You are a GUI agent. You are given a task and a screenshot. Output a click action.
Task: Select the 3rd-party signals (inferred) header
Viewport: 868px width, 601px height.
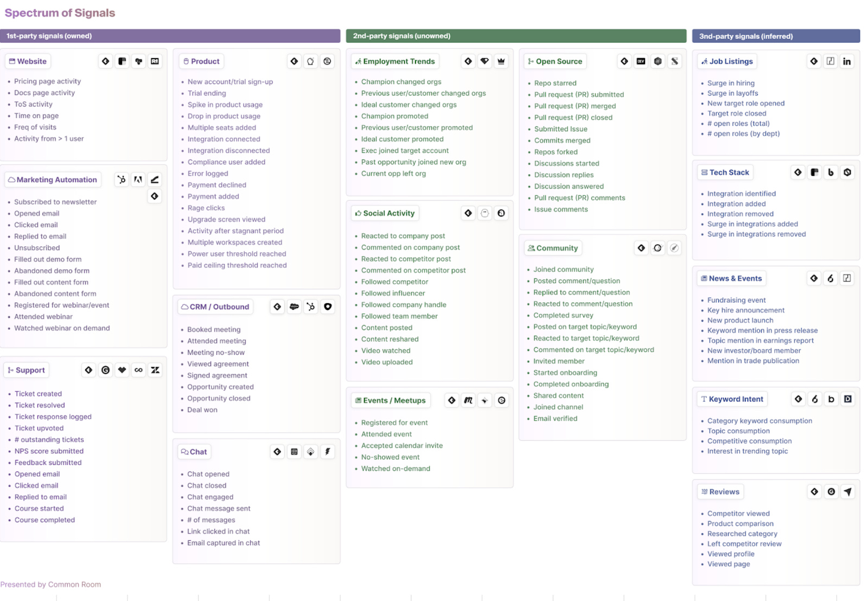pos(776,36)
